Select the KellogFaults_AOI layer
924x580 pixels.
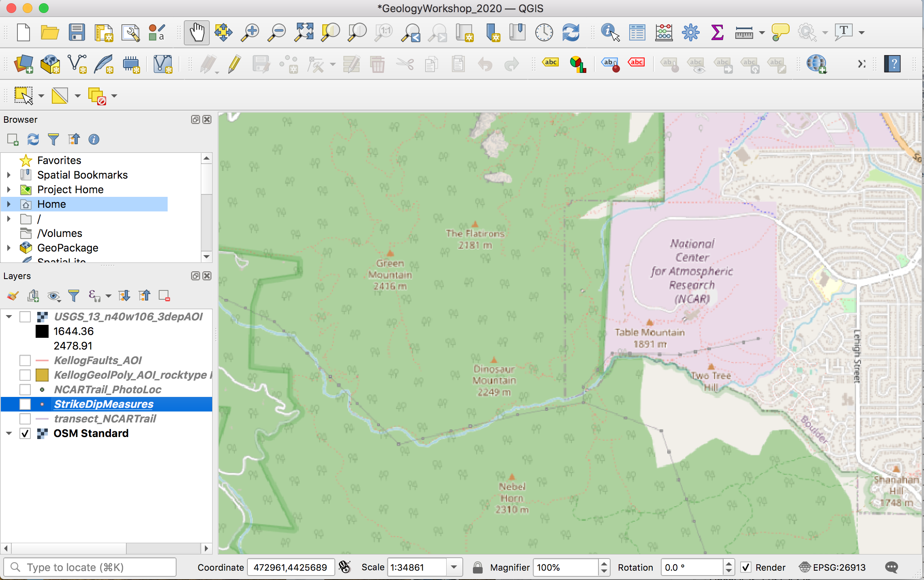tap(98, 360)
